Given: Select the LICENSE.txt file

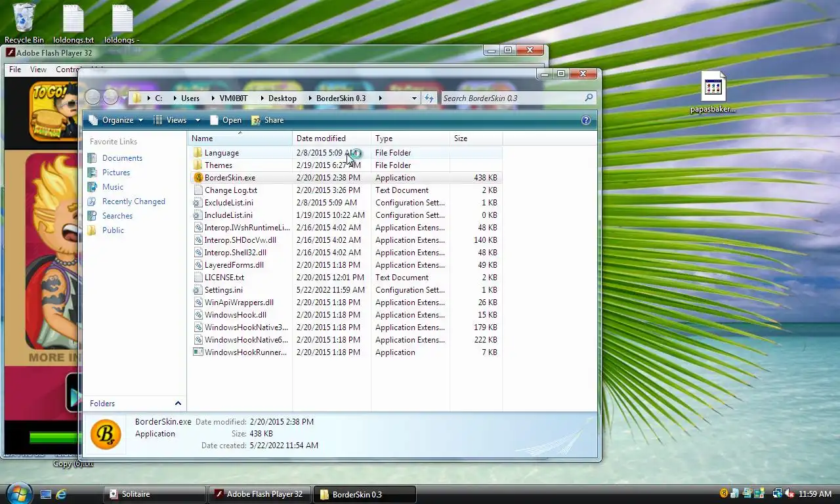Looking at the screenshot, I should point(224,278).
